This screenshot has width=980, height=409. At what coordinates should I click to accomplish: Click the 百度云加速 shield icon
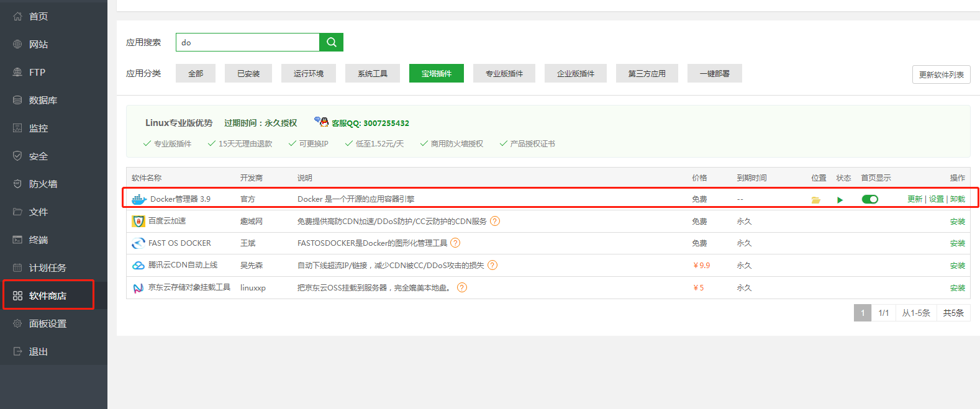click(138, 221)
